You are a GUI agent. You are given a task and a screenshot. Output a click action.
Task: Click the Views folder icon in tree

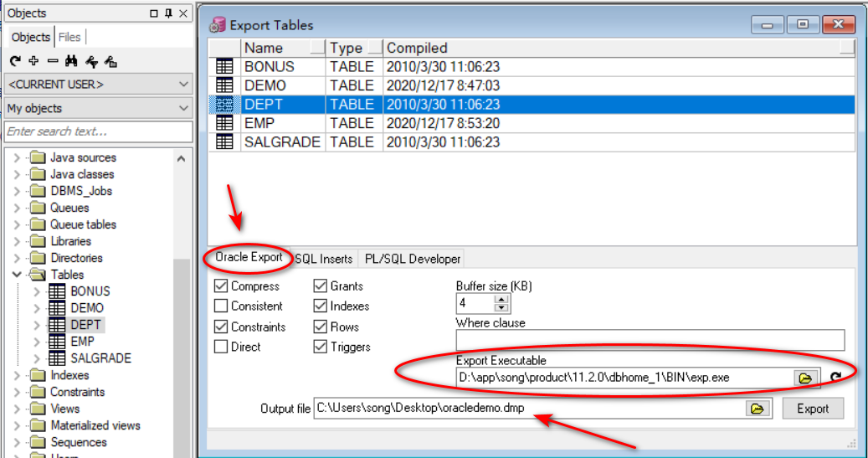point(38,409)
